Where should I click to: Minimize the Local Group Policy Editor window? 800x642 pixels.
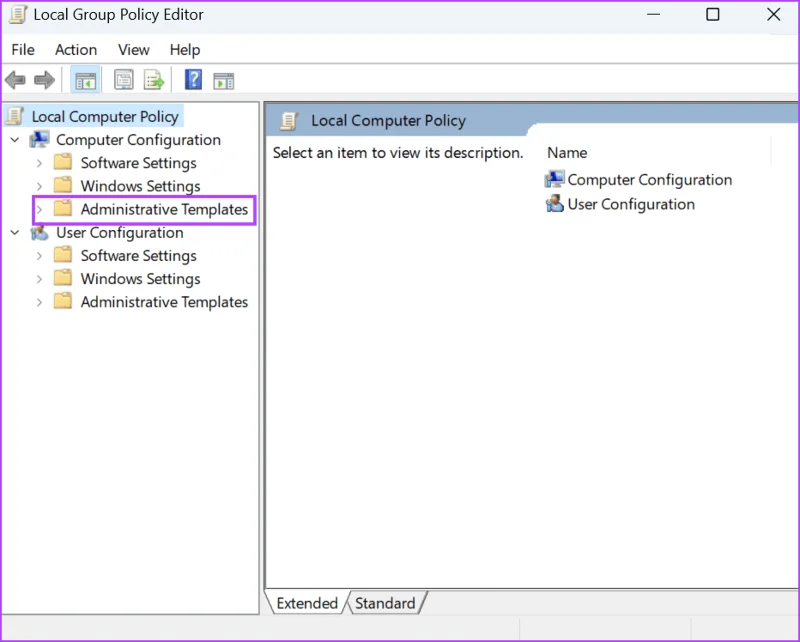pyautogui.click(x=654, y=14)
